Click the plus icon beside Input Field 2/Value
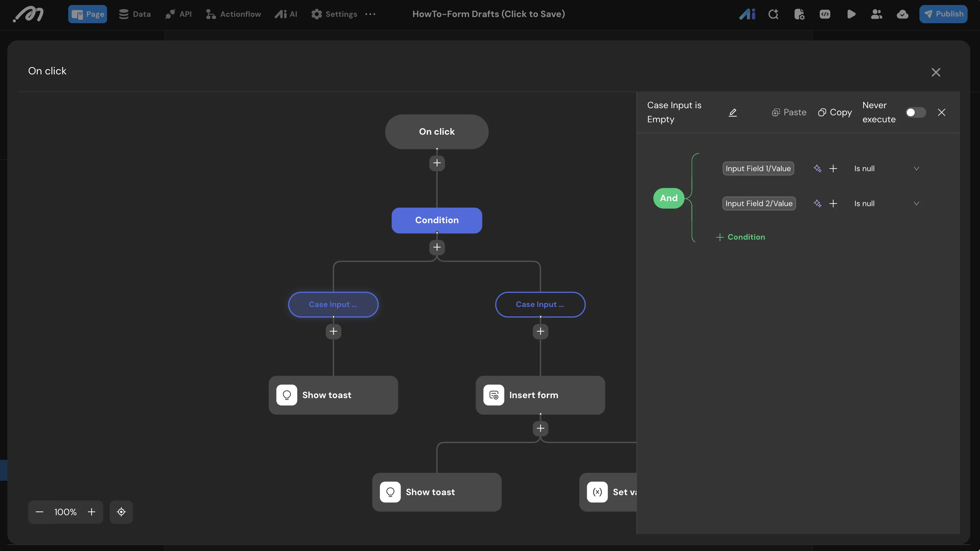 [833, 203]
